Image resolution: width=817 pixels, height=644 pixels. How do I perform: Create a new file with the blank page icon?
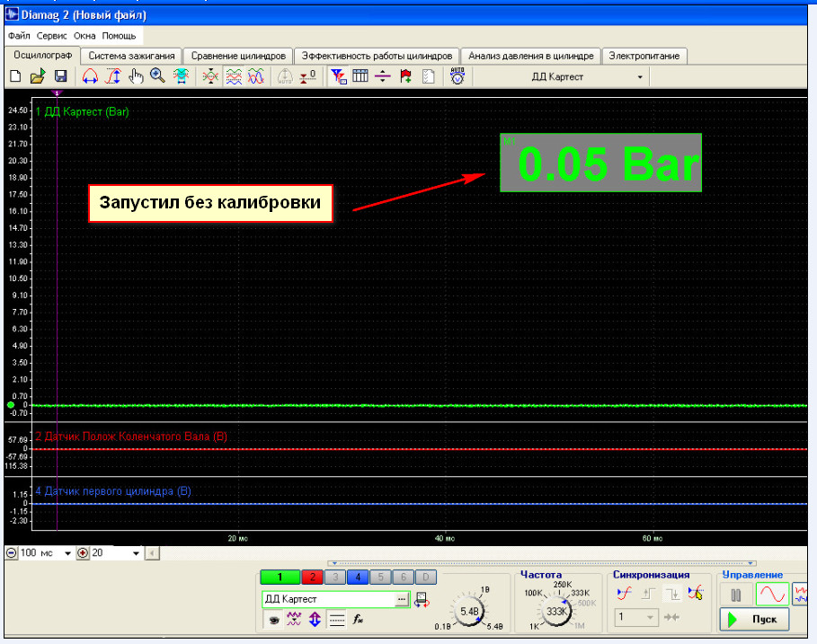(15, 76)
